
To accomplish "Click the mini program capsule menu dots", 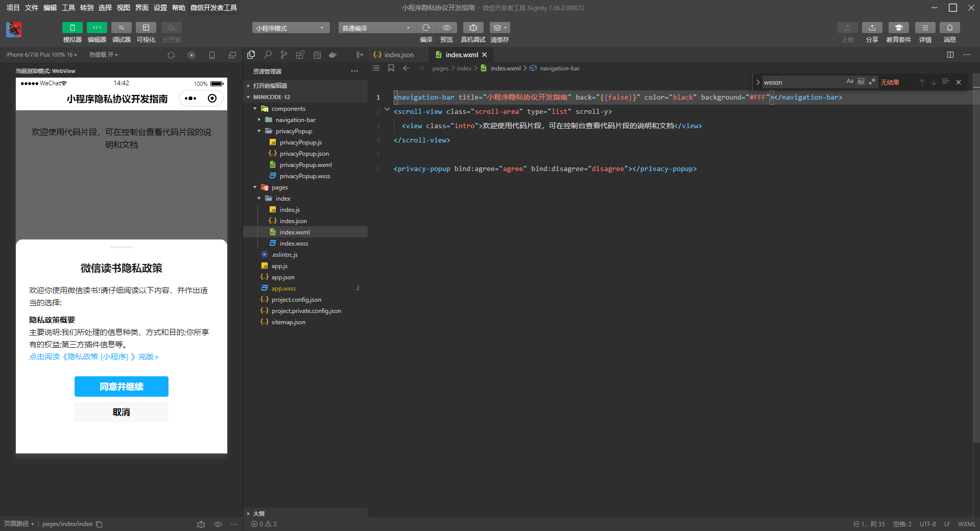I will coord(190,99).
